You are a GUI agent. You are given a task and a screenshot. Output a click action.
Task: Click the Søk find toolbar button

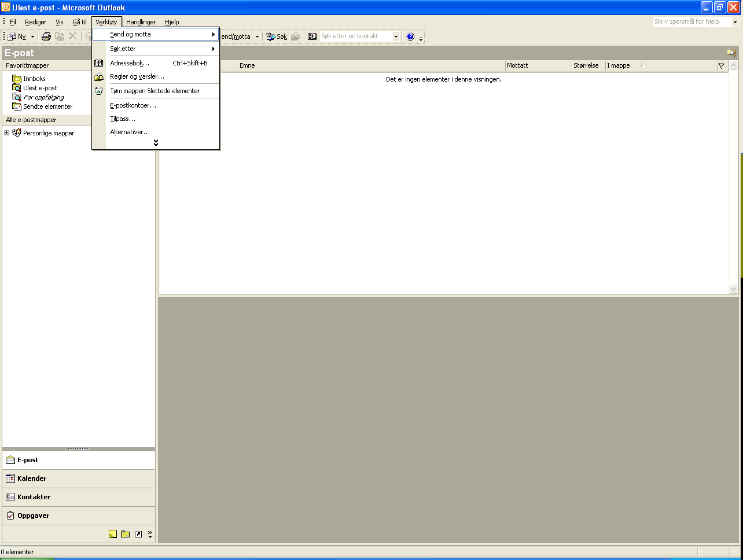277,36
